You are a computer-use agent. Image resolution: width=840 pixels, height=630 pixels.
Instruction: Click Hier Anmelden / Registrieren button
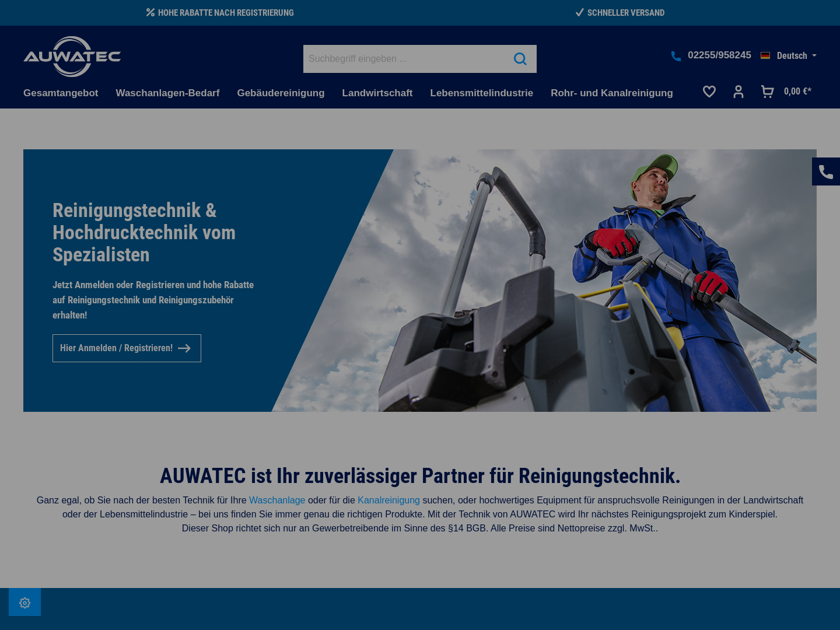tap(127, 348)
